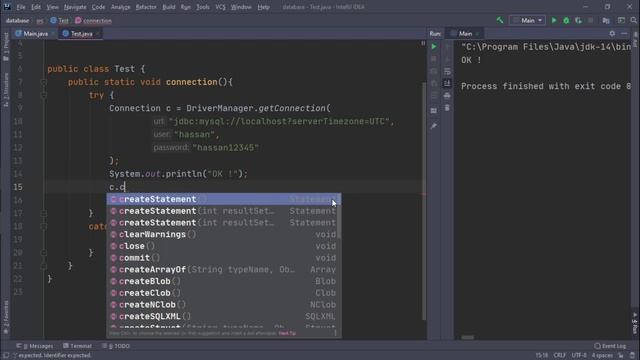Select the Main tab in Run panel
The image size is (640, 360).
[x=465, y=33]
